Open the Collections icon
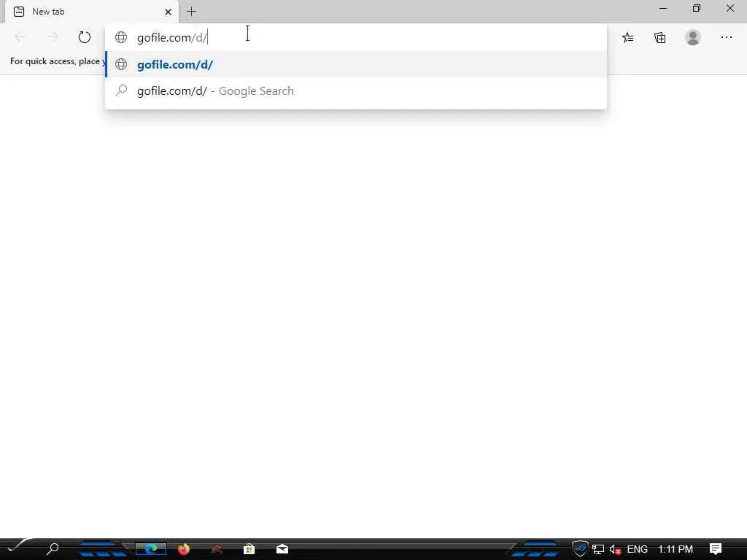The width and height of the screenshot is (747, 560). [x=659, y=38]
